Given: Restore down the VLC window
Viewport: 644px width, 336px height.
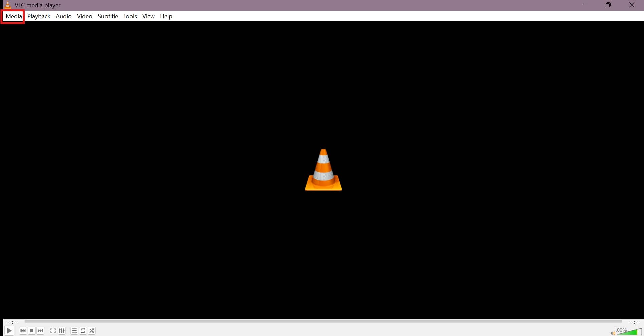Looking at the screenshot, I should tap(608, 5).
